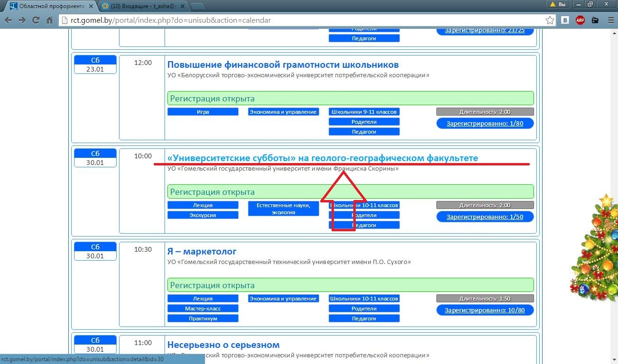Select 'Лекция' tag in the geology faculty event
The image size is (618, 364).
[203, 205]
